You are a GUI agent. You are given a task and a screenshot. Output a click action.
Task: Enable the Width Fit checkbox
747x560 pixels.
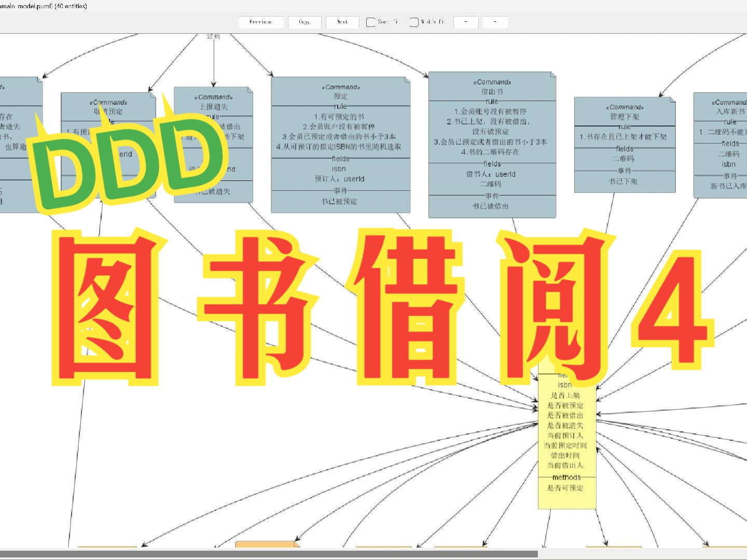[x=414, y=22]
